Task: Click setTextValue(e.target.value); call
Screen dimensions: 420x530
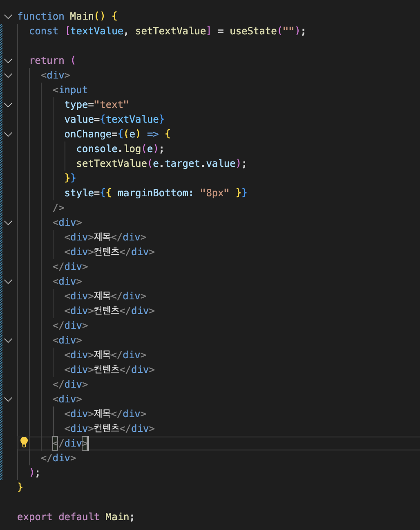Action: pos(161,164)
